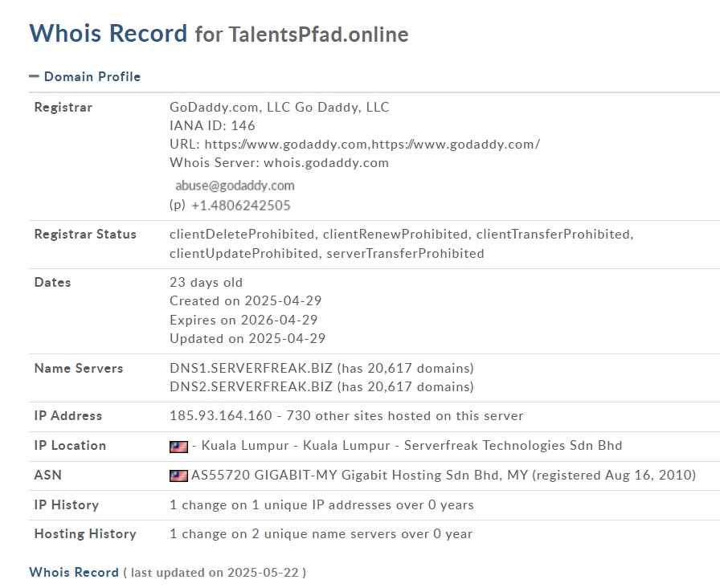Click the IANA ID: 146 text
720x588 pixels.
tap(212, 126)
